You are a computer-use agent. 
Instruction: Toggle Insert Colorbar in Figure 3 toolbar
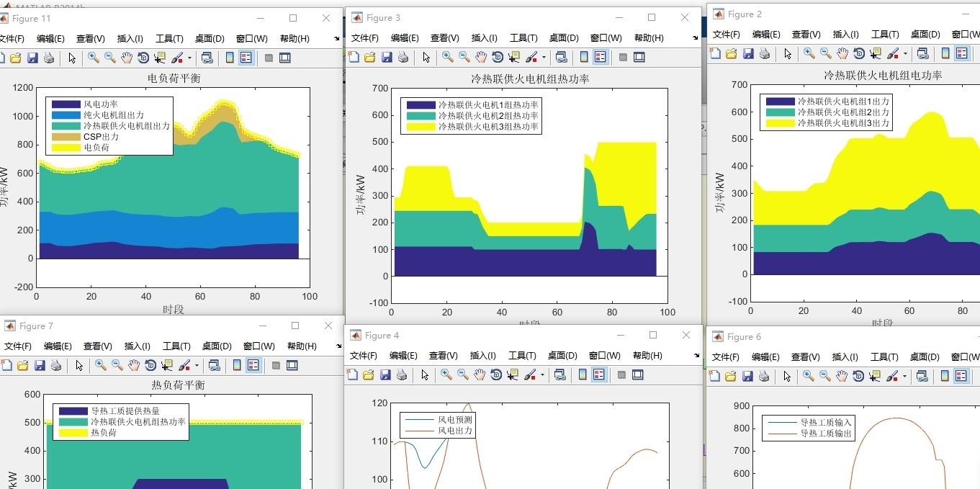point(584,57)
